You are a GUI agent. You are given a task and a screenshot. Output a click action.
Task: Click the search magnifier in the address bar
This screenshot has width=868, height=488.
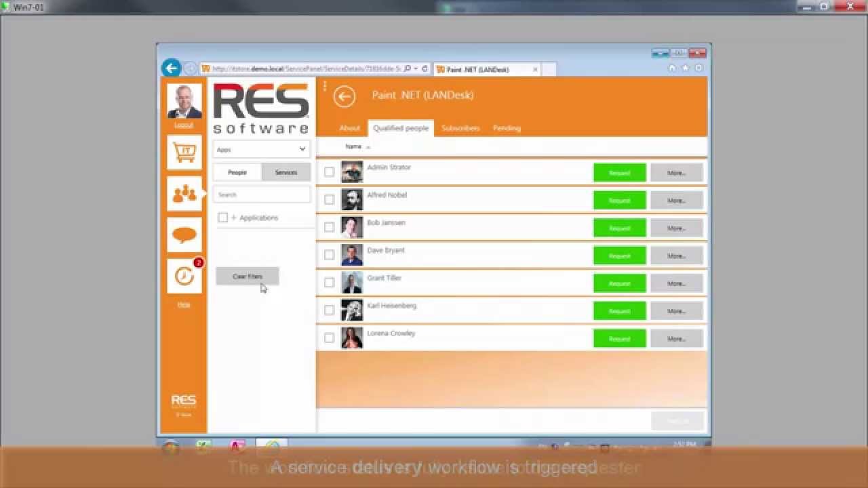click(x=407, y=68)
